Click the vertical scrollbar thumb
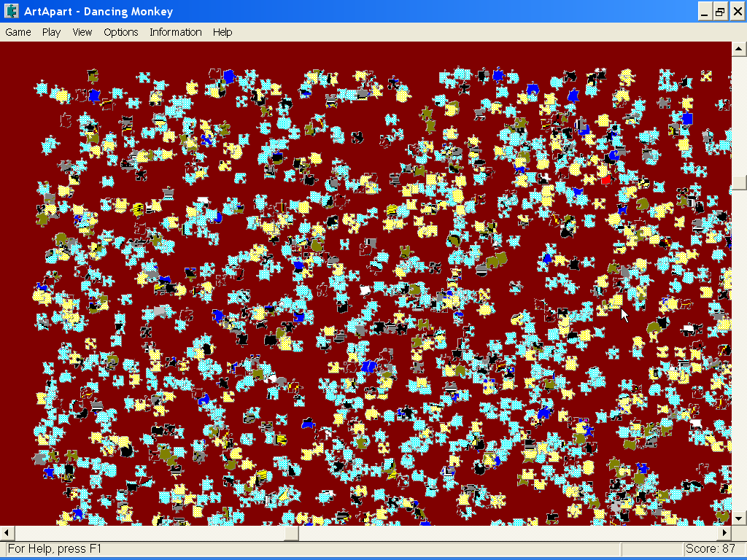 point(739,182)
